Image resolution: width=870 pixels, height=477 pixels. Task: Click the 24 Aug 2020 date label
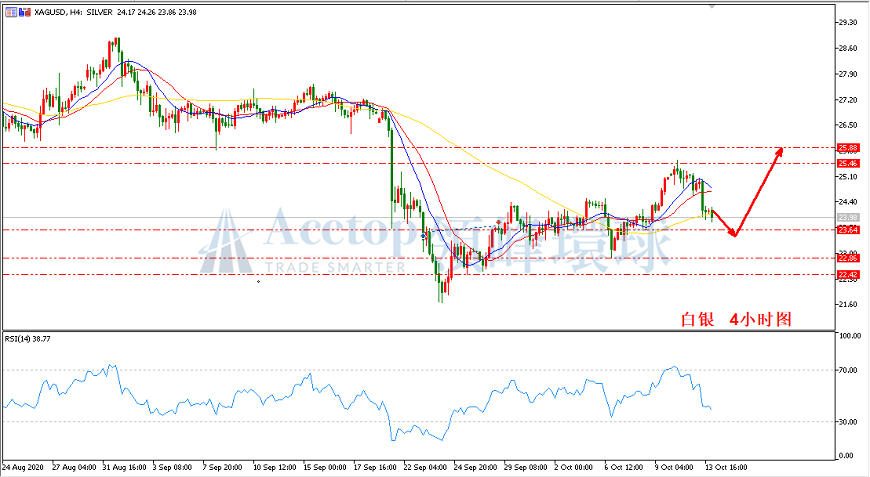point(23,468)
